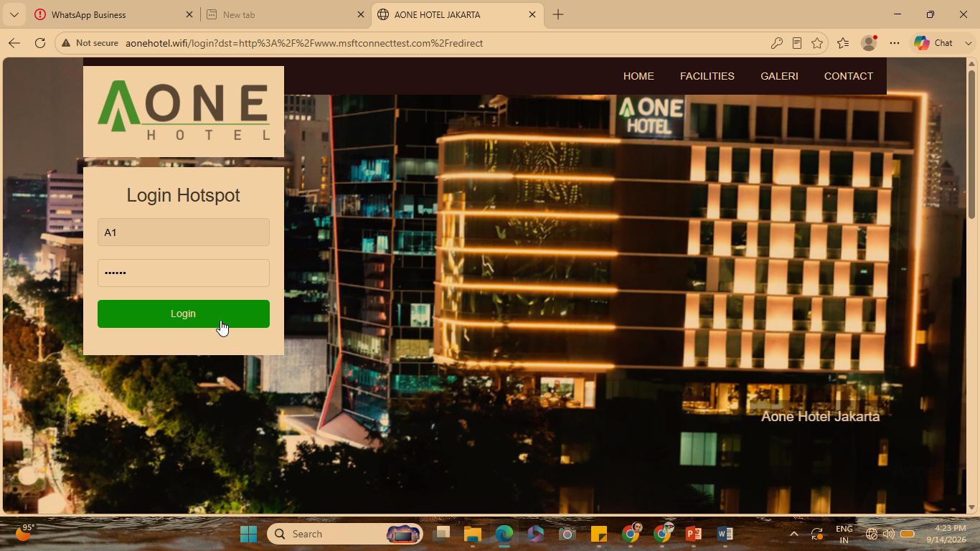Open File Explorer from the taskbar
This screenshot has width=980, height=551.
[472, 534]
